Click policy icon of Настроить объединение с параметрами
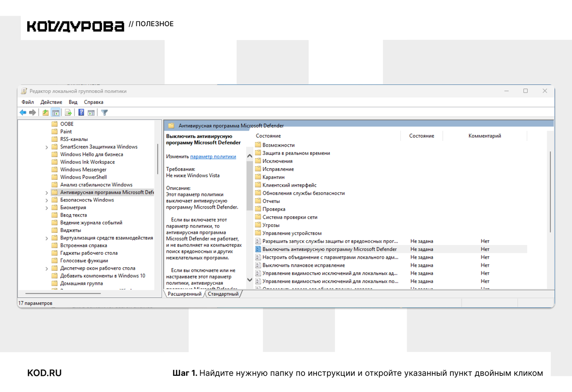Image resolution: width=572 pixels, height=392 pixels. tap(258, 257)
